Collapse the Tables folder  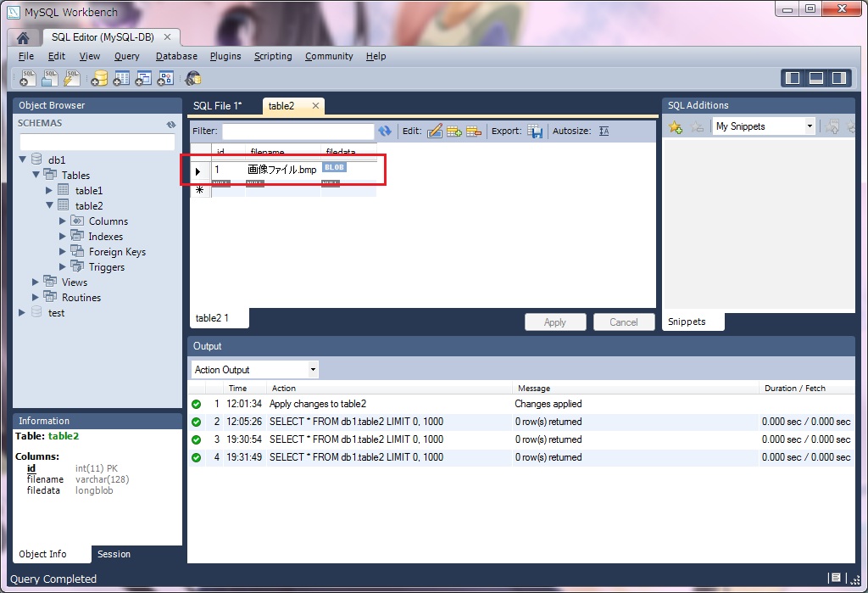tap(36, 175)
